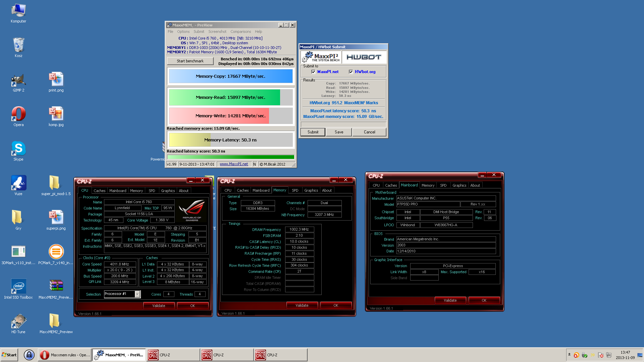Viewport: 644px width, 362px height.
Task: Open MaxxMEM File menu
Action: pyautogui.click(x=170, y=32)
